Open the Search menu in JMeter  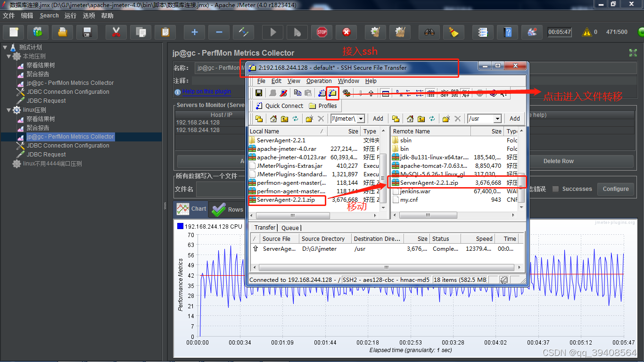pos(49,16)
